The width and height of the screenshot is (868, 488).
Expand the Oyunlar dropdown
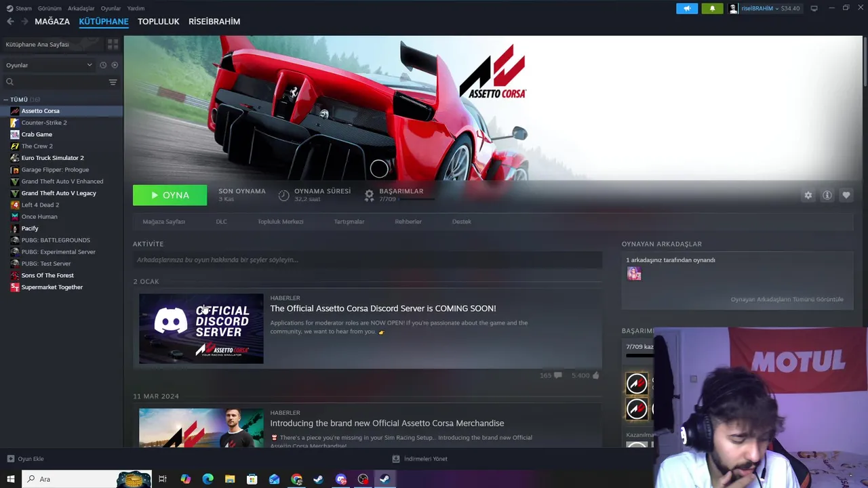[x=50, y=65]
